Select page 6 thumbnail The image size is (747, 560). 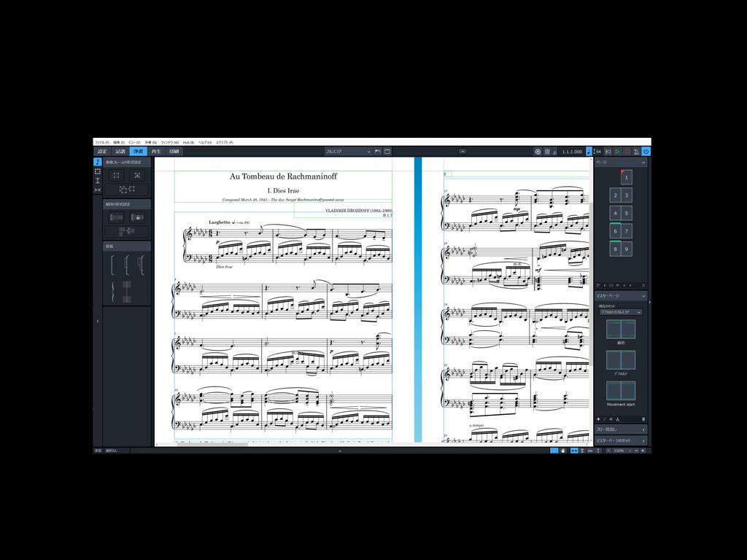pos(616,231)
